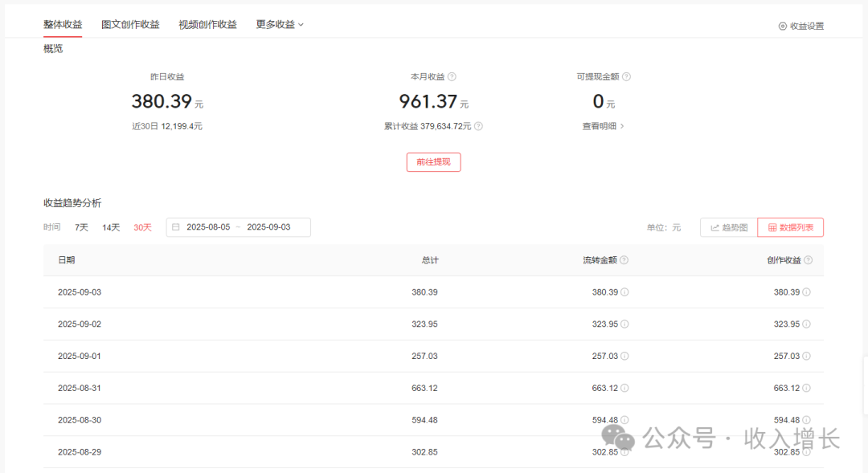This screenshot has height=473, width=868.
Task: Click help icon in 创作收益 column header
Action: click(809, 260)
